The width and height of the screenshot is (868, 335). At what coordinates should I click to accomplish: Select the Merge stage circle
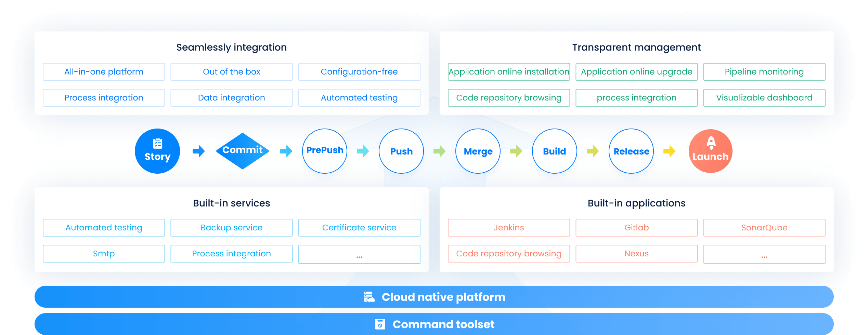click(x=478, y=151)
